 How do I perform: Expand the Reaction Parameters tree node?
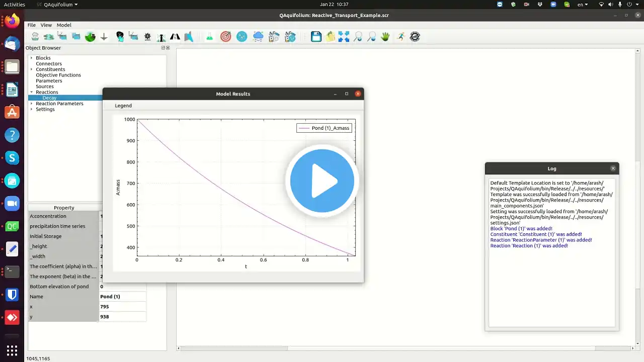(x=31, y=104)
